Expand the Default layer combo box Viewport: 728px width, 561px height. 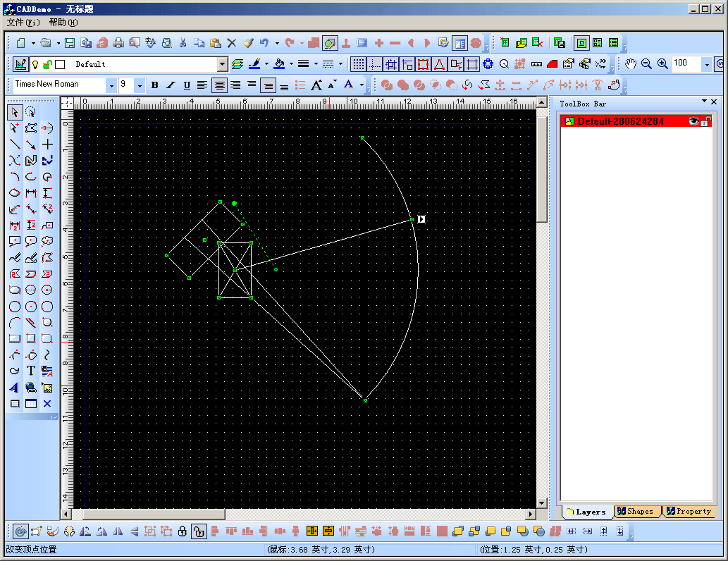[223, 64]
